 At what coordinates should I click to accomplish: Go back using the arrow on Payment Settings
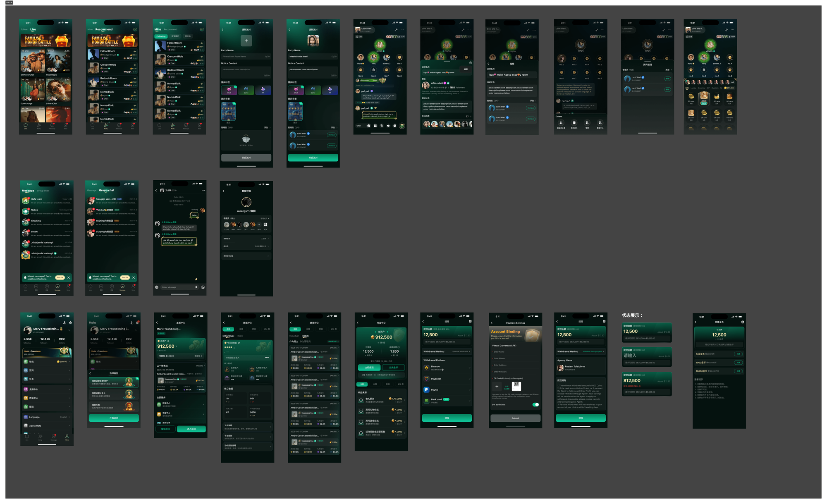(x=492, y=323)
